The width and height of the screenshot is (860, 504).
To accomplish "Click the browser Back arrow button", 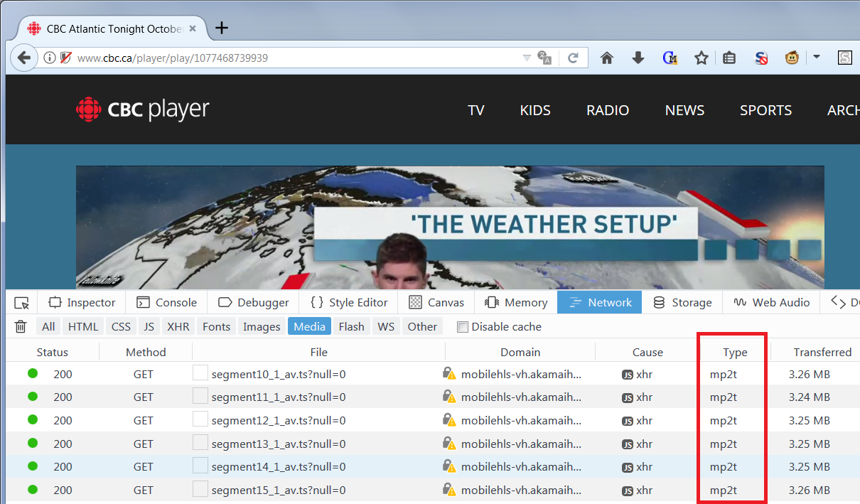I will pos(23,58).
